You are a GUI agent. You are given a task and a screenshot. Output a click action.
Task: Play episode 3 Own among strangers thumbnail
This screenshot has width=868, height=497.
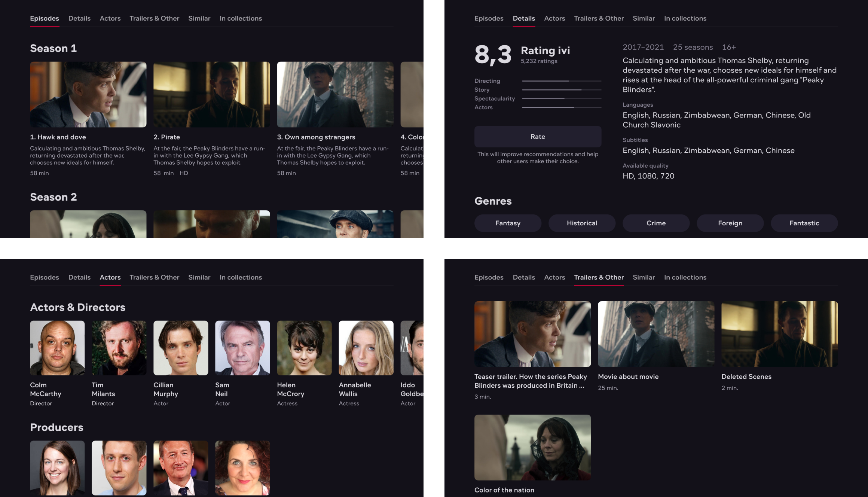click(335, 94)
